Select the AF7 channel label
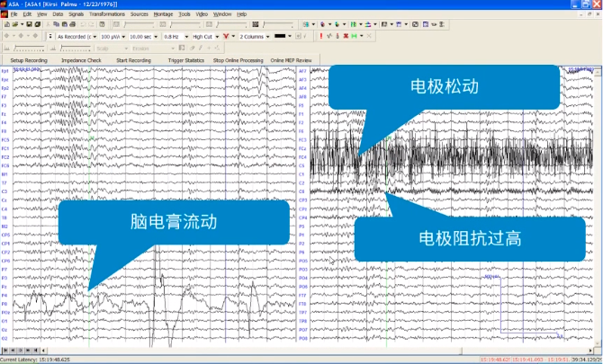603x364 pixels. pos(302,71)
